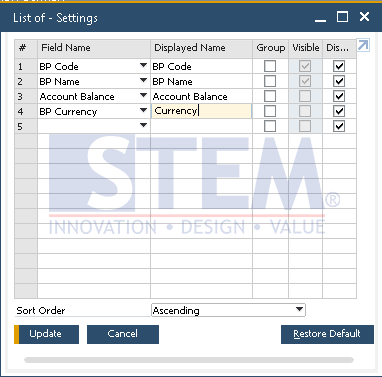
Task: Click the BP Code displayed name cell
Action: (x=202, y=66)
